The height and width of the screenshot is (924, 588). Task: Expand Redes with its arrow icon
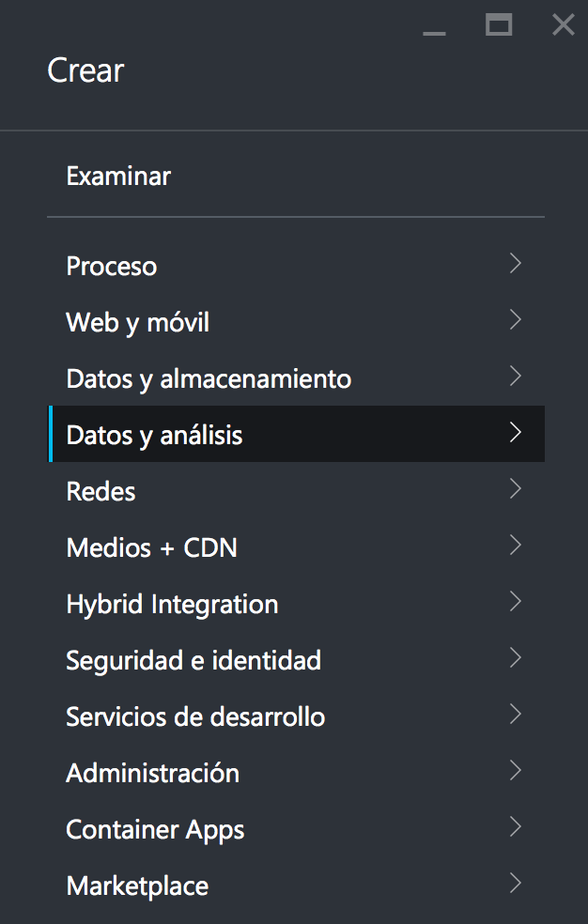pyautogui.click(x=515, y=489)
